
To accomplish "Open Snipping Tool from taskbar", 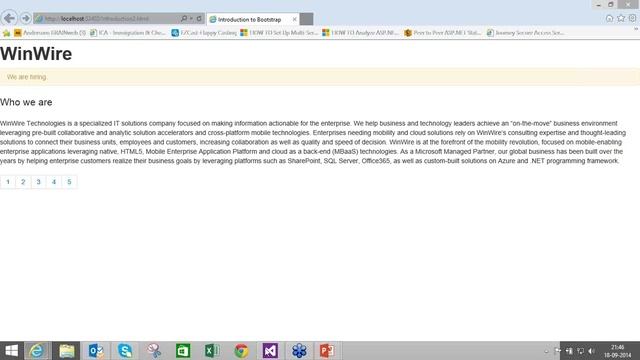I will coord(154,351).
